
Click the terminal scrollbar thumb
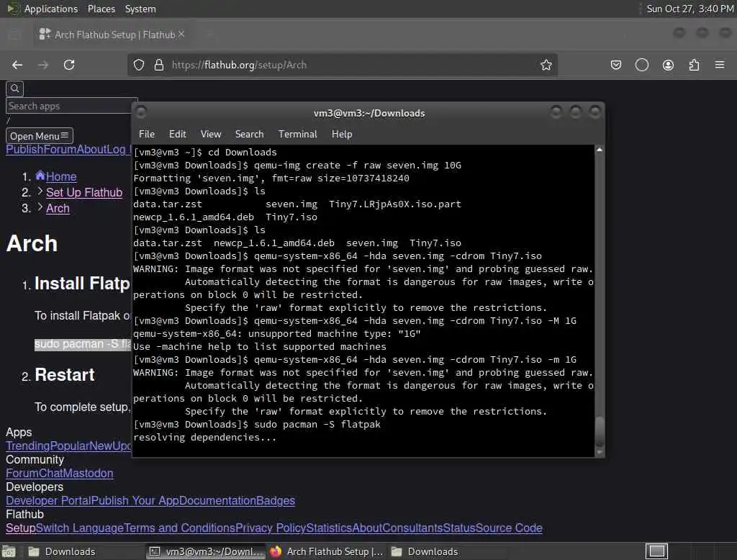click(600, 430)
